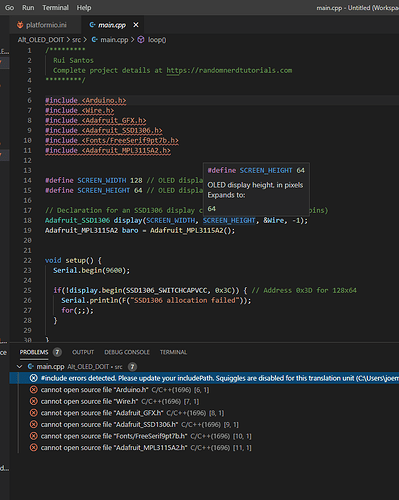Open the Terminal menu
399x500 pixels.
55,7
